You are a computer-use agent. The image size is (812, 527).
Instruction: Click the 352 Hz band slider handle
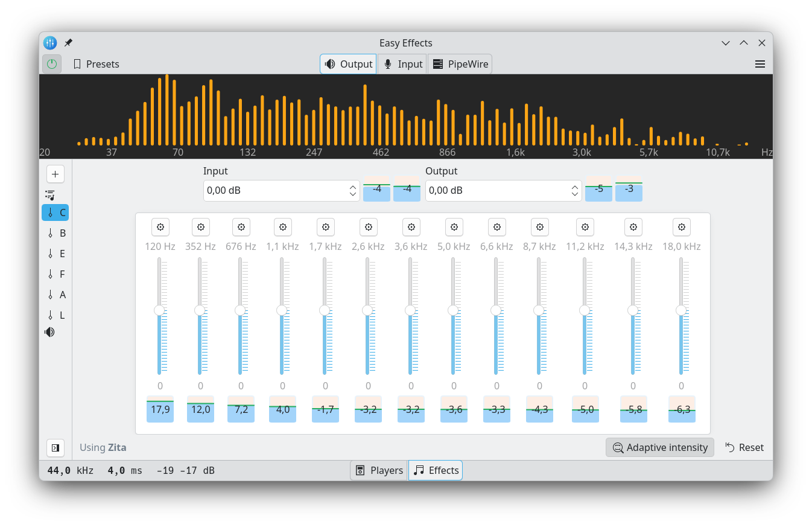pyautogui.click(x=200, y=310)
